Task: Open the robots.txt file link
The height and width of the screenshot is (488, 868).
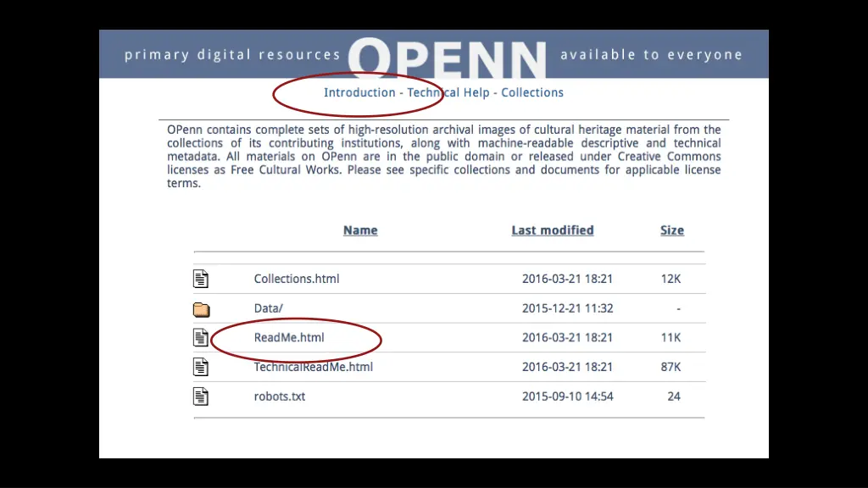Action: point(280,396)
